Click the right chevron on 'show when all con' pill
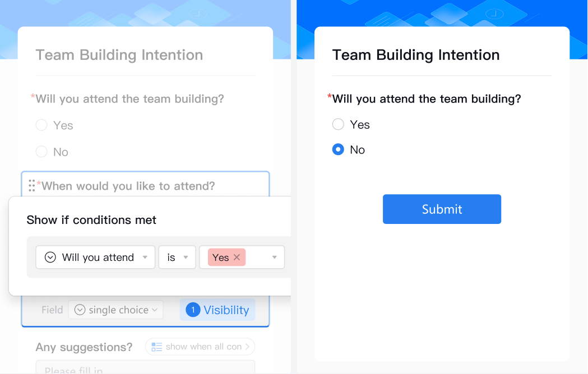 click(x=248, y=347)
